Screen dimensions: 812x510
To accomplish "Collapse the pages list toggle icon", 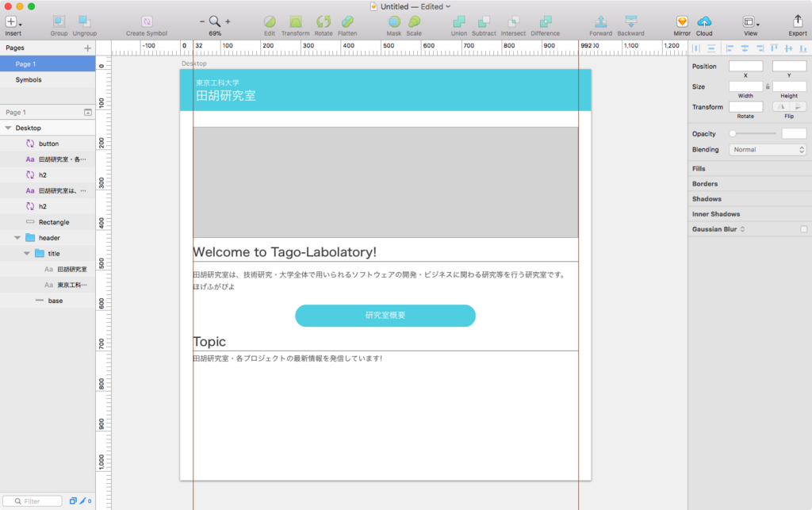I will 88,113.
